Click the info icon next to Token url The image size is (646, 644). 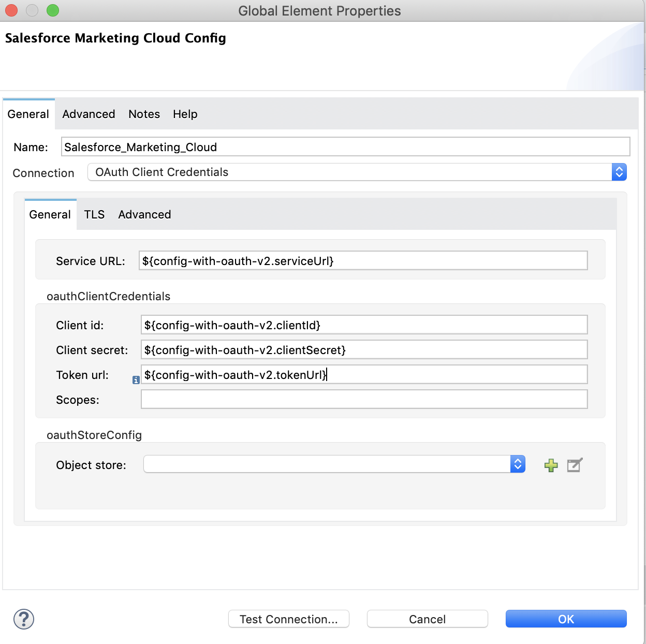point(136,379)
